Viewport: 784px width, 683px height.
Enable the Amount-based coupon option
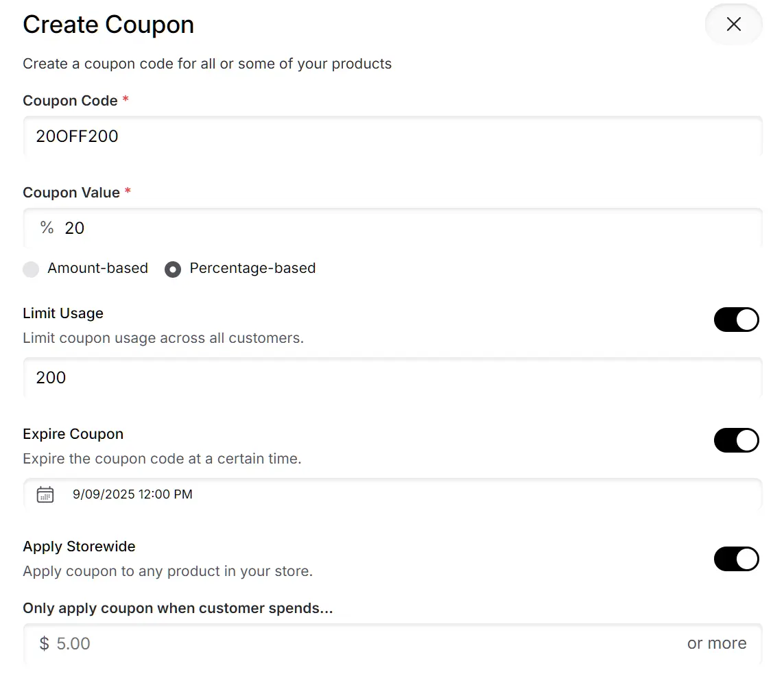31,269
